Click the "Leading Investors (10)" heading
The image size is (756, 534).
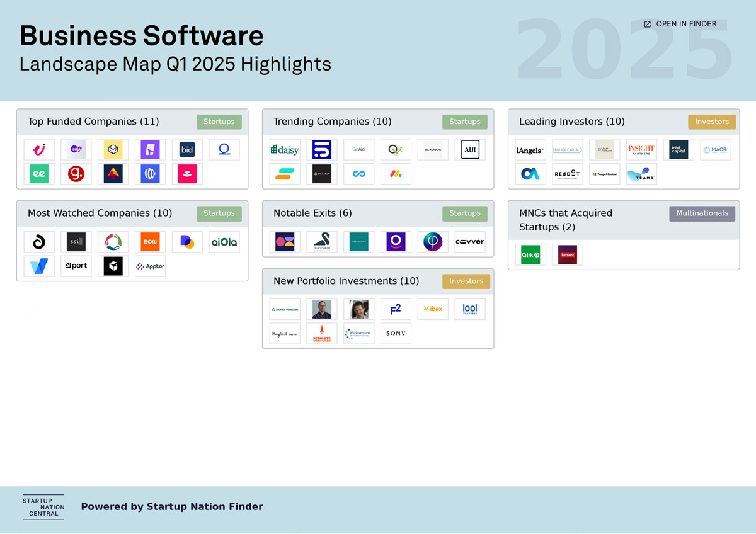pos(572,122)
